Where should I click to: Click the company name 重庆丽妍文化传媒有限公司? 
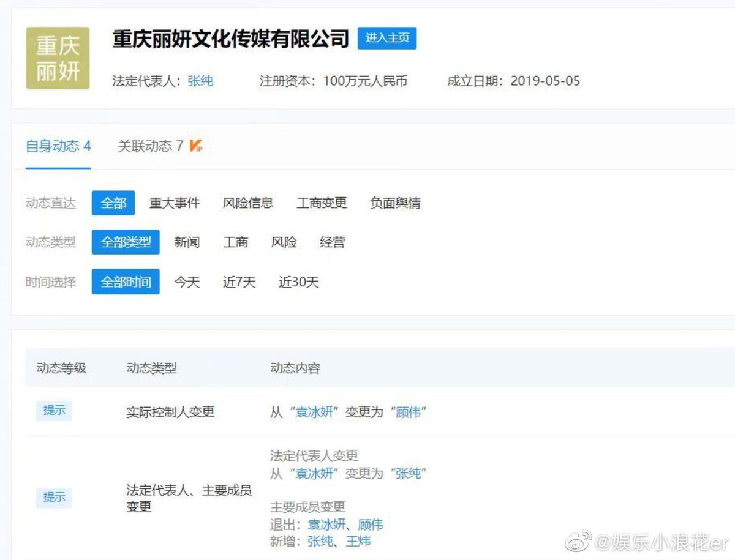tap(231, 39)
